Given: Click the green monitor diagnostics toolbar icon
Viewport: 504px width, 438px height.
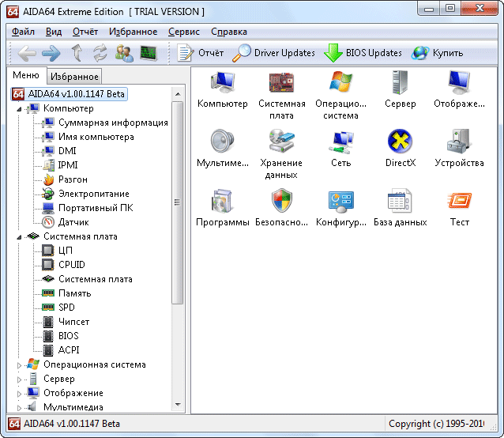Looking at the screenshot, I should coord(149,53).
